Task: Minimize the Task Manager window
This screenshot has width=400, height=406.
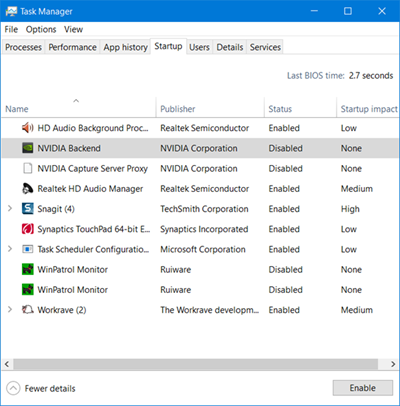Action: pyautogui.click(x=314, y=11)
